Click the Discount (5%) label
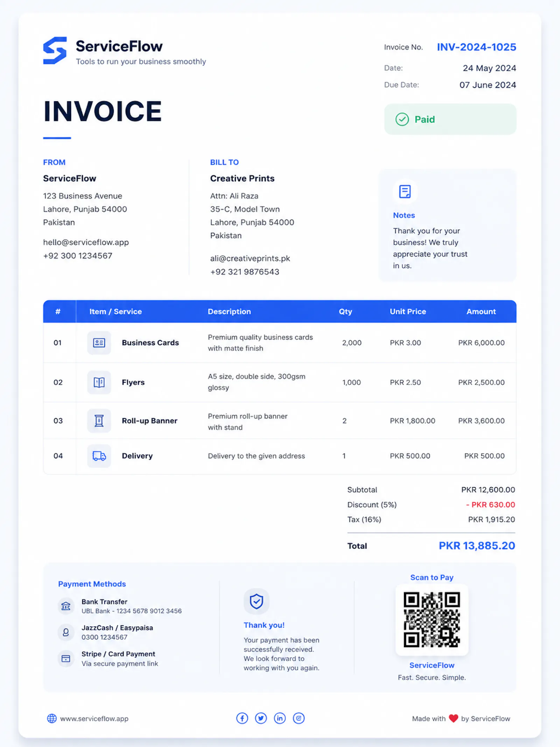Image resolution: width=560 pixels, height=747 pixels. (x=372, y=505)
